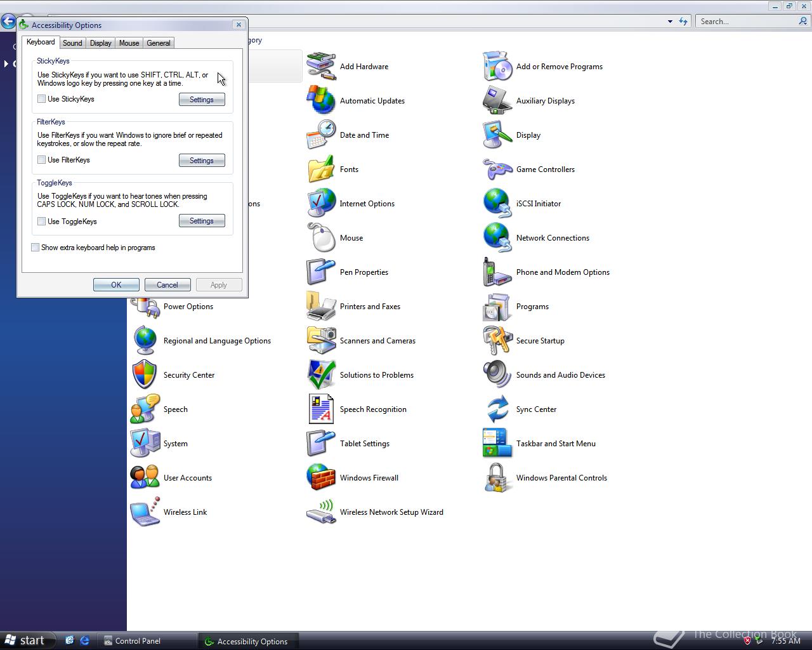Open the address bar dropdown arrow
Viewport: 812px width, 650px height.
point(670,22)
